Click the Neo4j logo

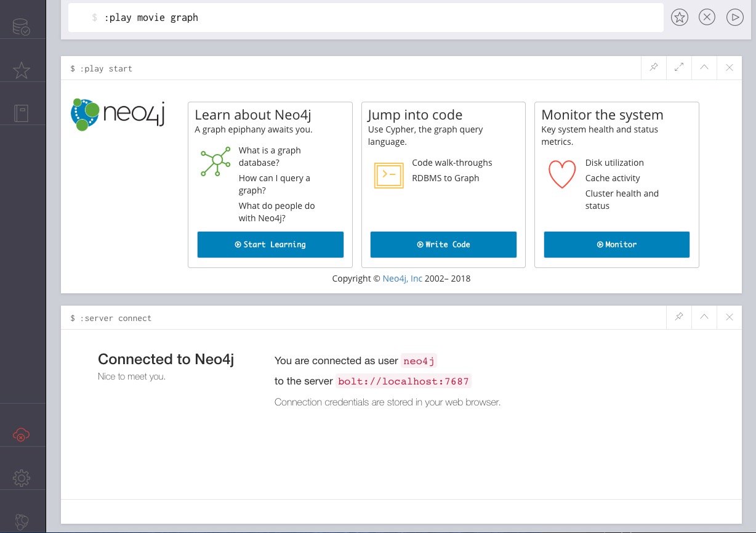point(118,115)
